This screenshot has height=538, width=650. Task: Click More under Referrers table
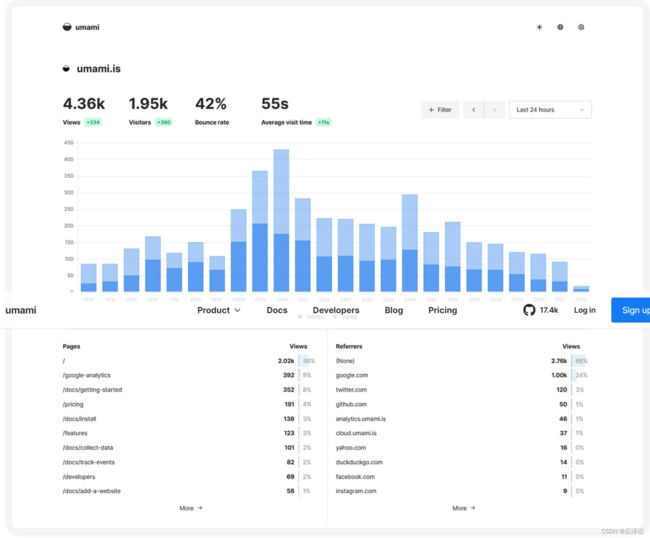click(x=464, y=508)
